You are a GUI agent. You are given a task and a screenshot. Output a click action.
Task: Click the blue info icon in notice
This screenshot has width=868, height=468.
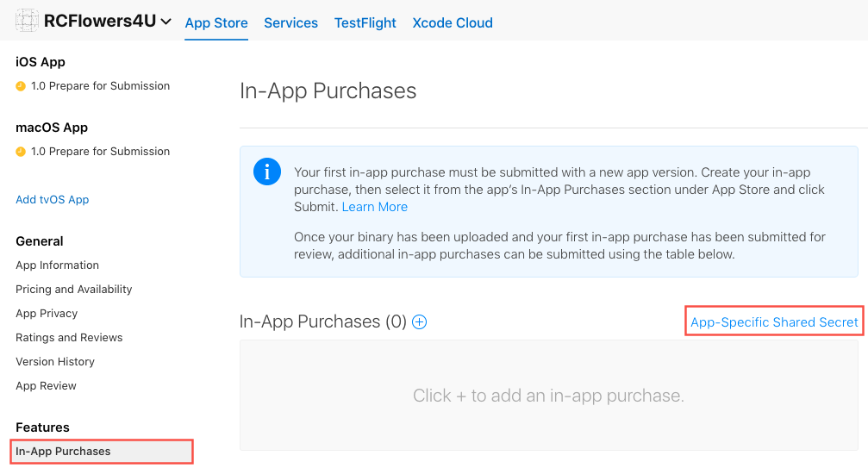[x=267, y=172]
